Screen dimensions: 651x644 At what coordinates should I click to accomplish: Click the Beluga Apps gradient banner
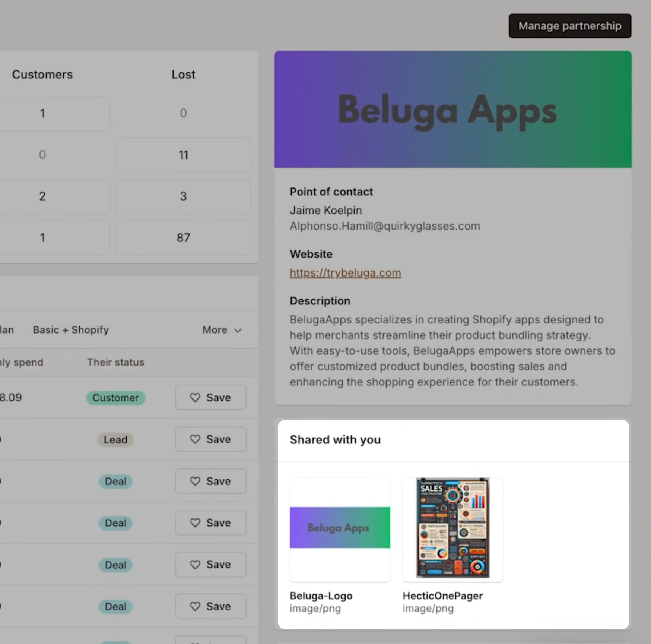coord(452,110)
